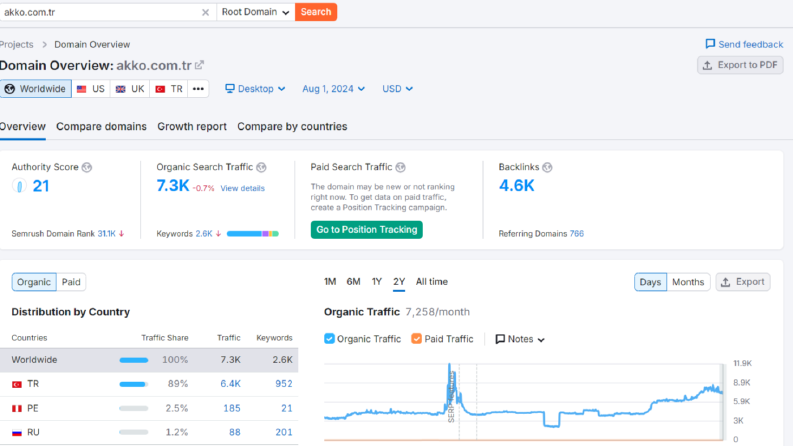Click View details link

(x=242, y=188)
